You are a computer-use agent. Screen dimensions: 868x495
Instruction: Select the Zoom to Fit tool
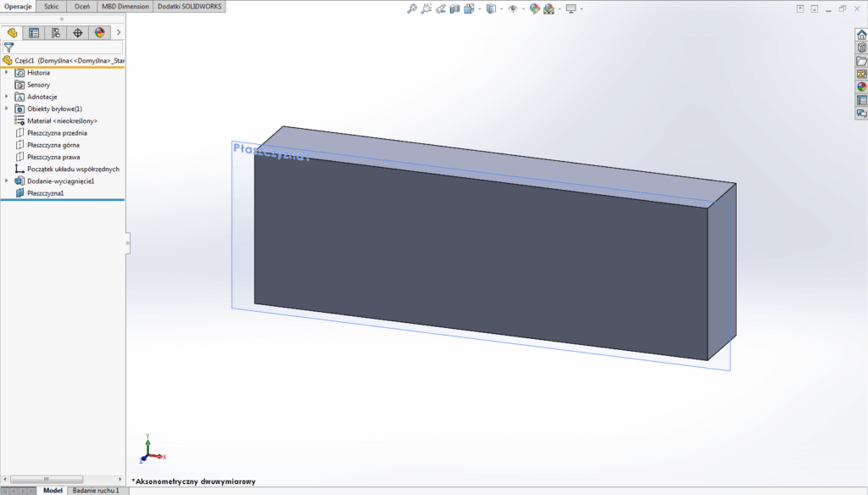411,8
